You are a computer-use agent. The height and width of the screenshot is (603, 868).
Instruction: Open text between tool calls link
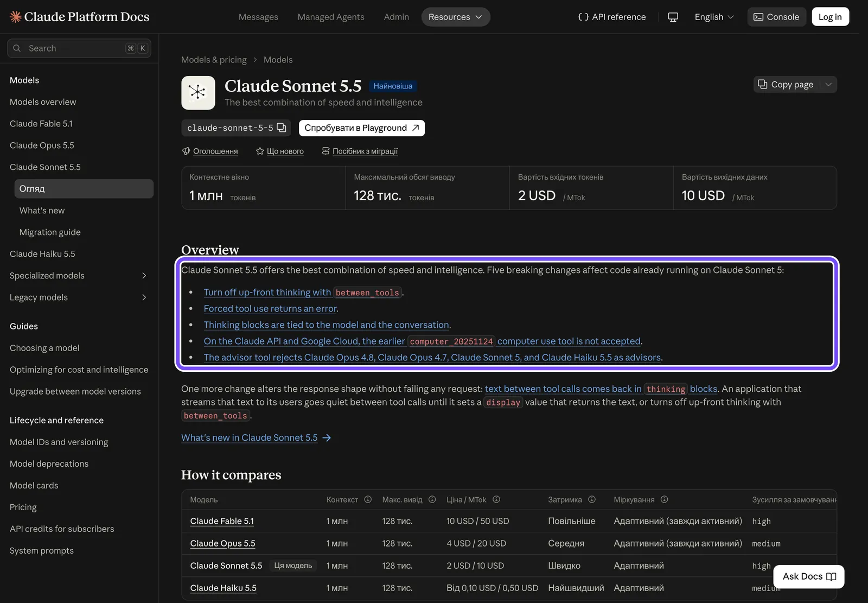click(601, 389)
